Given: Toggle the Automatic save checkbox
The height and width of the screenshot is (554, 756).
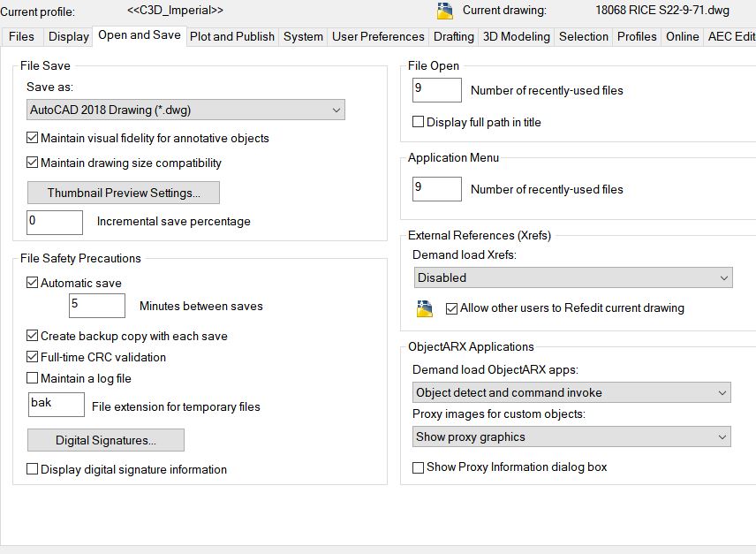Looking at the screenshot, I should [x=33, y=283].
